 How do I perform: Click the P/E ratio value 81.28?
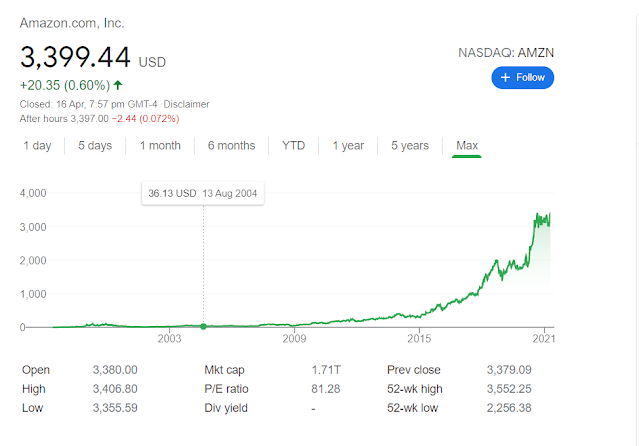[326, 389]
